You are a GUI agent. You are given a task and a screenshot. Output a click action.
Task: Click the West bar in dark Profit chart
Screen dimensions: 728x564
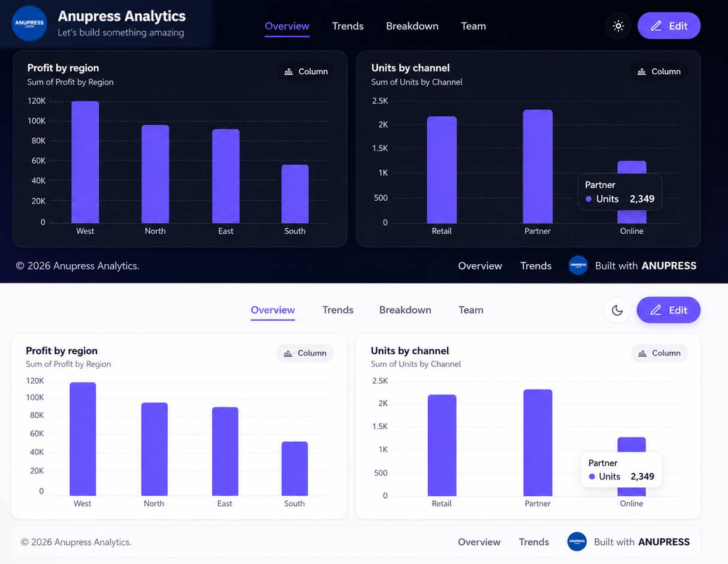pyautogui.click(x=85, y=162)
